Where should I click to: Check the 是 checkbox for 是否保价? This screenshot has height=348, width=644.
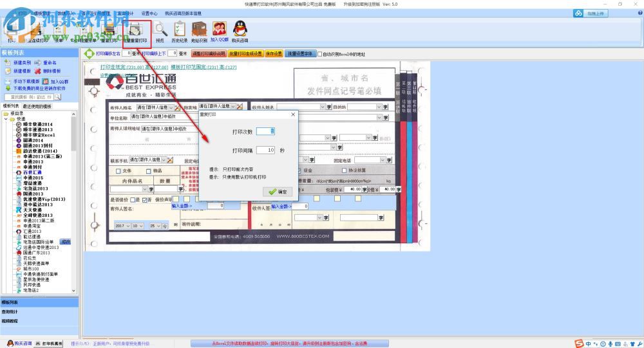pos(133,200)
